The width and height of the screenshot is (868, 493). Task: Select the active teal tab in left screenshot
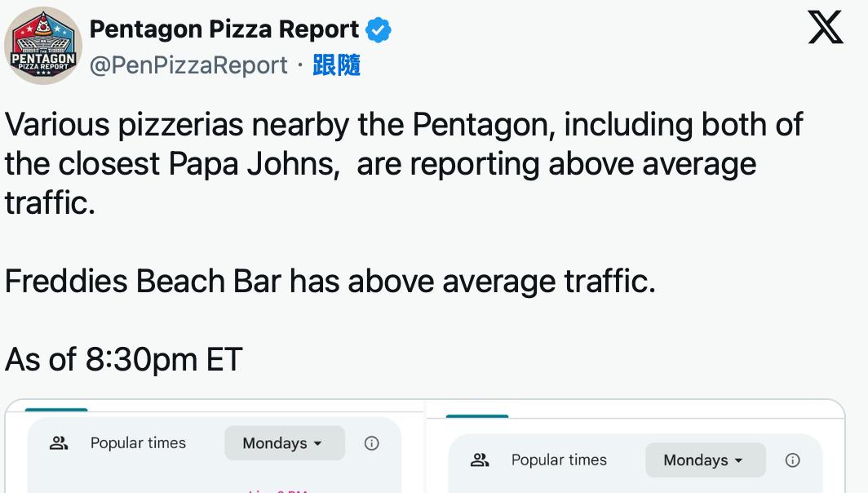pos(56,409)
